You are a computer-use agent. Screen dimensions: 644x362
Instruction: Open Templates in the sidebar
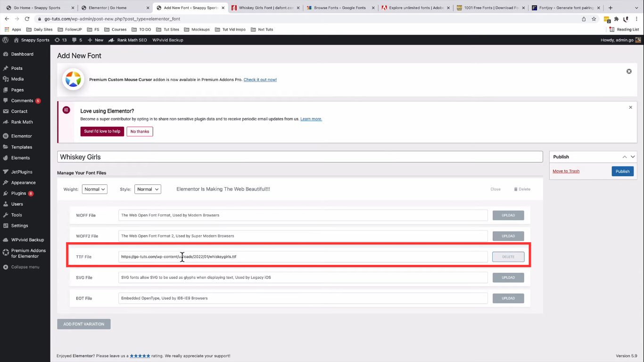(22, 147)
